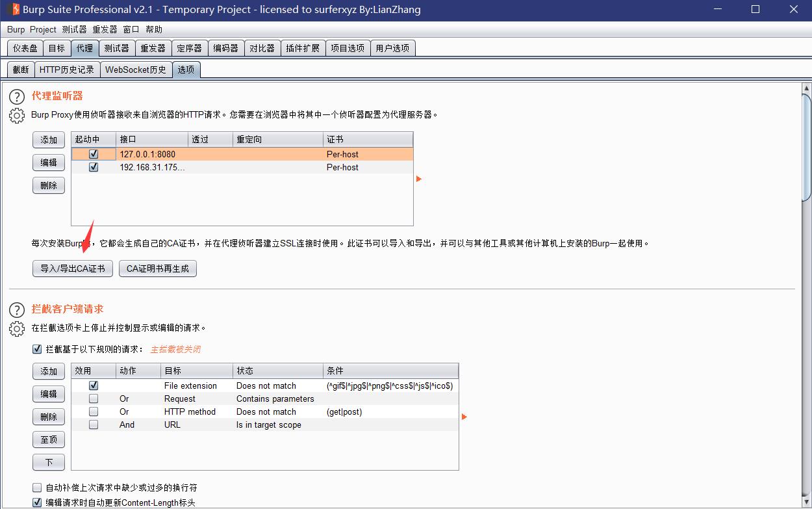Switch to the 仪表盘 tab
This screenshot has height=509, width=812.
25,48
